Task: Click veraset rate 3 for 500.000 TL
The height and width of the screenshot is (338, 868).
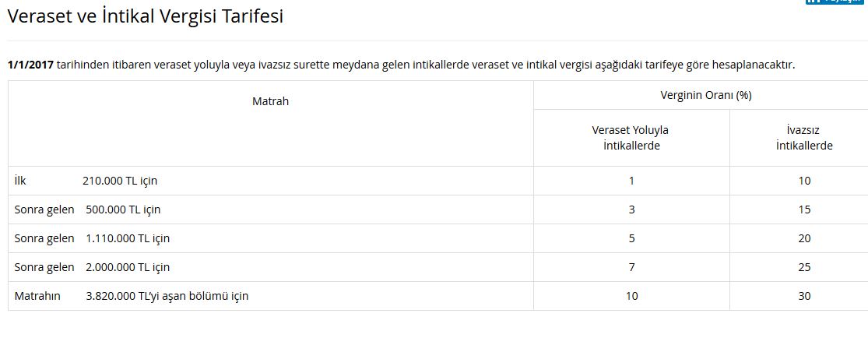Action: [x=631, y=209]
